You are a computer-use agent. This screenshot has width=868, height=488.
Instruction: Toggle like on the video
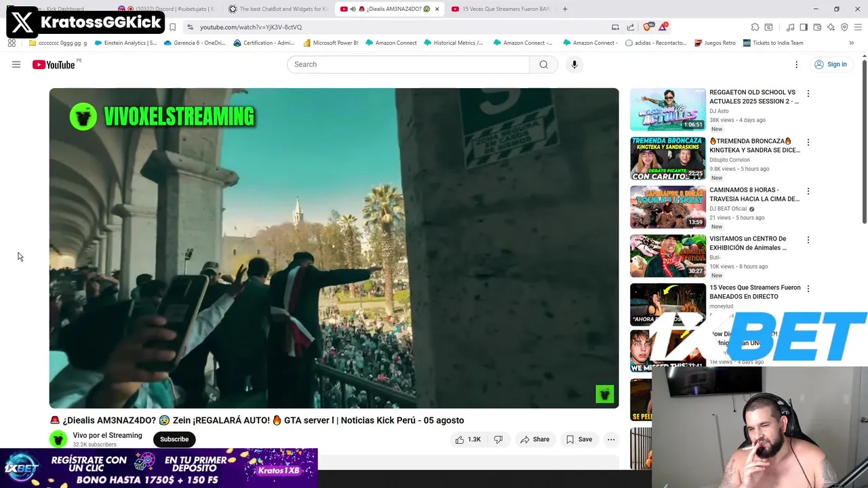click(468, 439)
